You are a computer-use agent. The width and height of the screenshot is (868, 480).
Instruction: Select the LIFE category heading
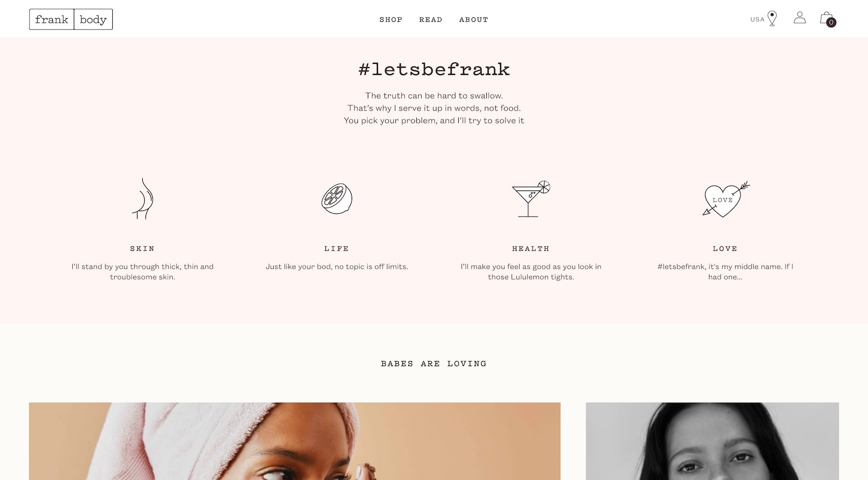click(336, 249)
